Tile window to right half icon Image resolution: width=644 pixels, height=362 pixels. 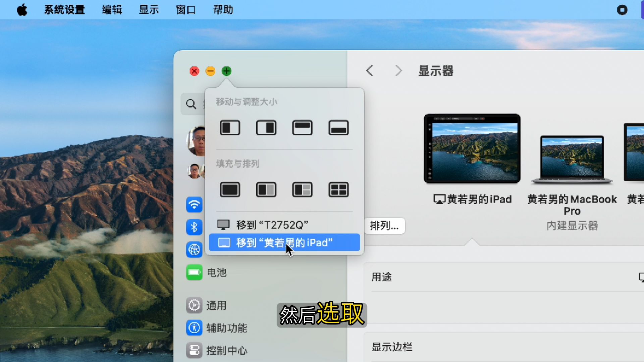266,128
